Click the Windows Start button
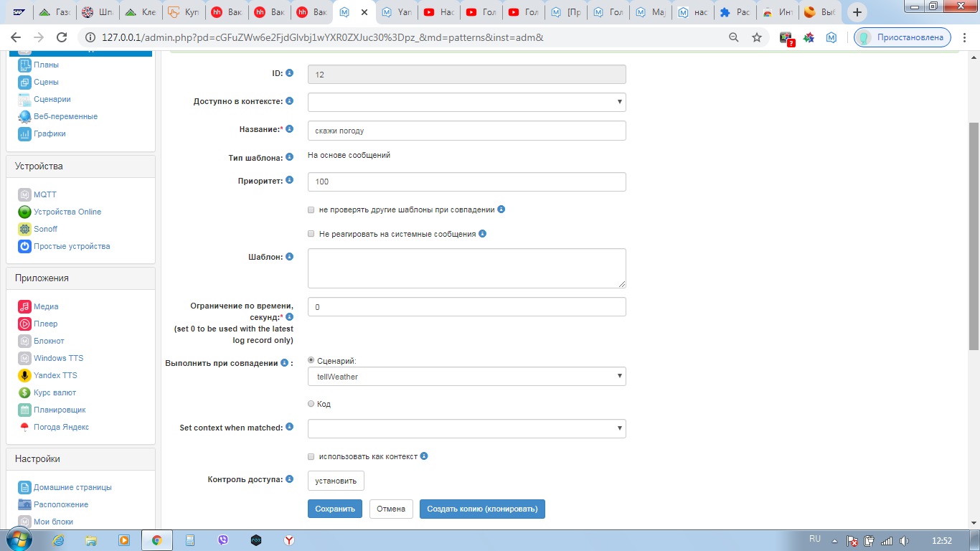The height and width of the screenshot is (551, 980). click(x=19, y=540)
